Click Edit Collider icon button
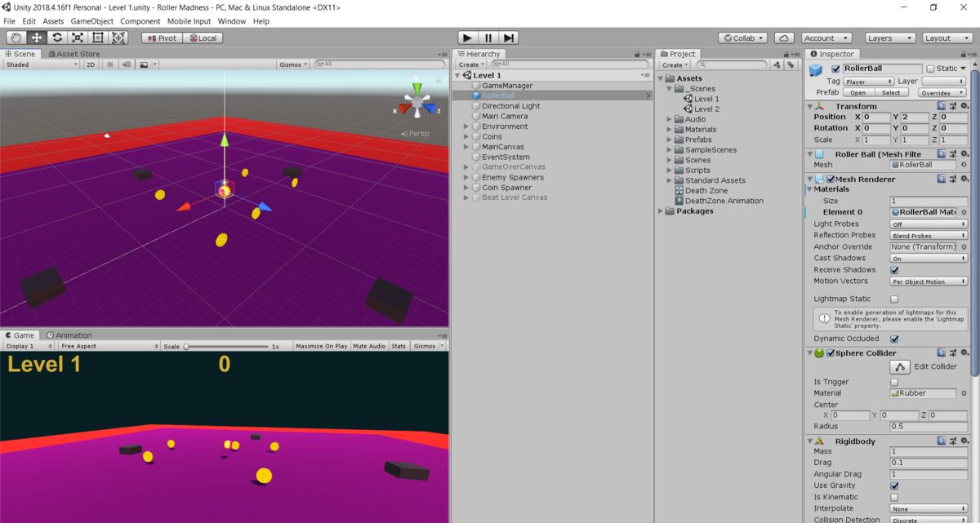 pyautogui.click(x=899, y=367)
